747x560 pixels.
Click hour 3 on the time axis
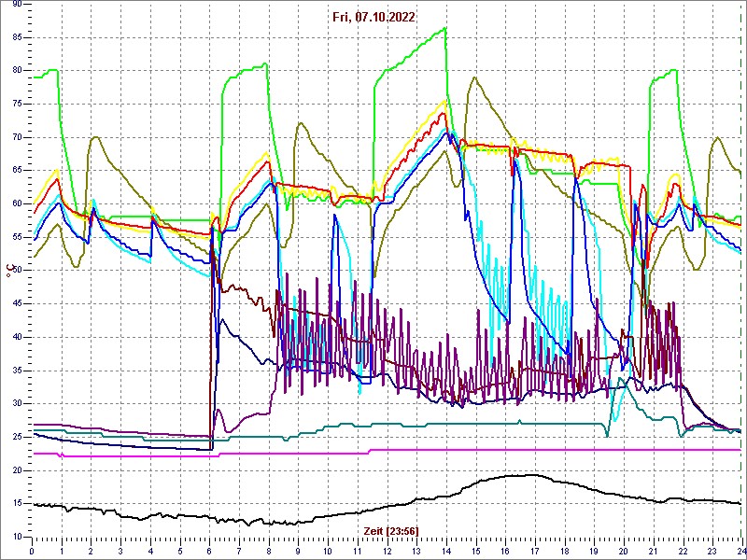[120, 551]
